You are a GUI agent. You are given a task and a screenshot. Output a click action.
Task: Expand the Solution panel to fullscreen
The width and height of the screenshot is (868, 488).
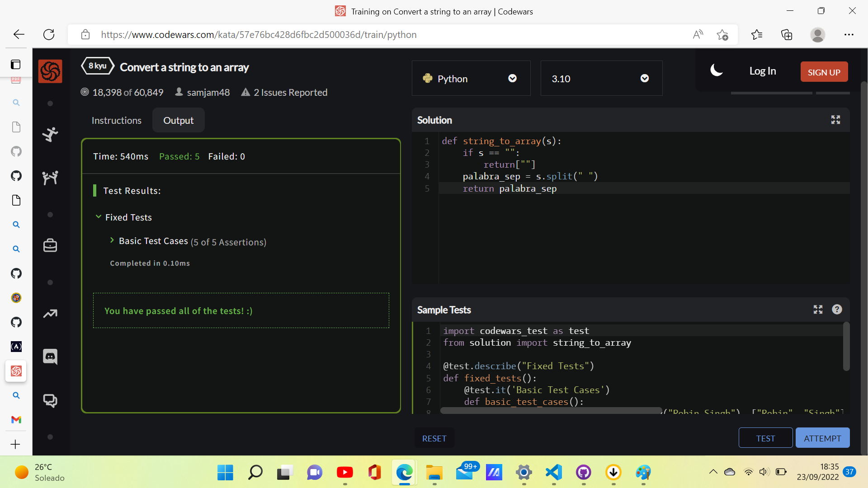[x=835, y=120]
